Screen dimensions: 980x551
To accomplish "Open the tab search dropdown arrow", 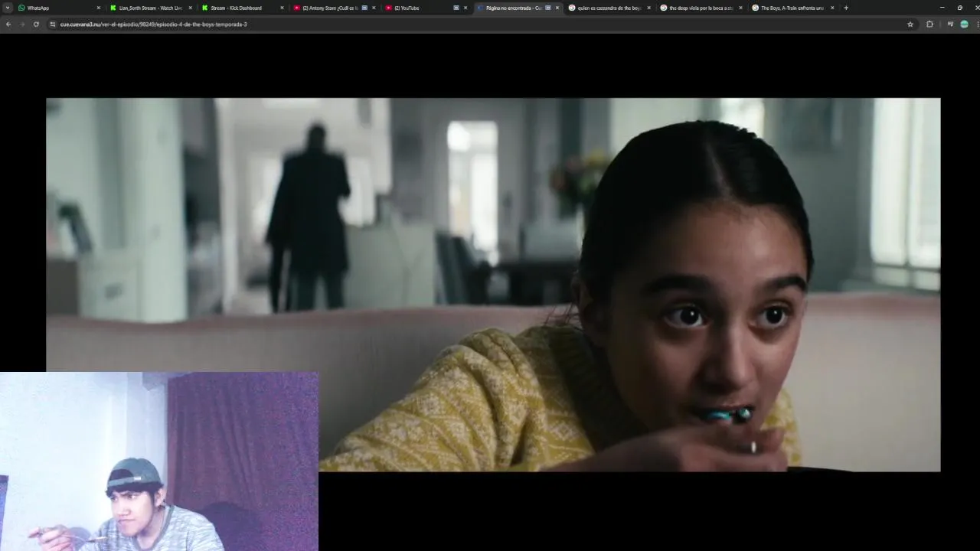I will click(x=8, y=8).
